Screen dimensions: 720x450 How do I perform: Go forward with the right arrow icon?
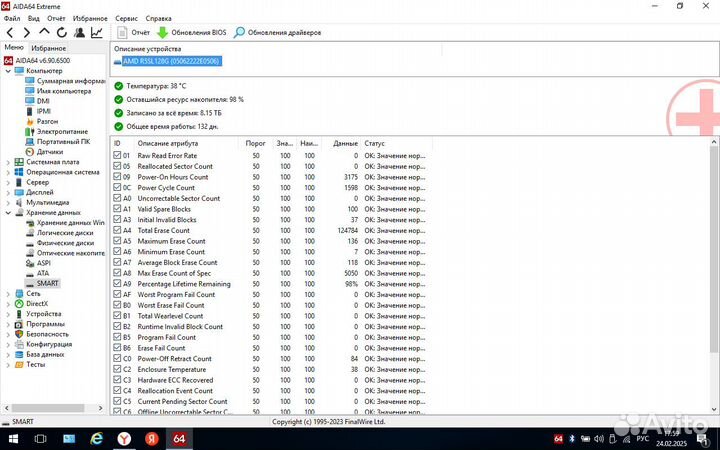pos(27,33)
